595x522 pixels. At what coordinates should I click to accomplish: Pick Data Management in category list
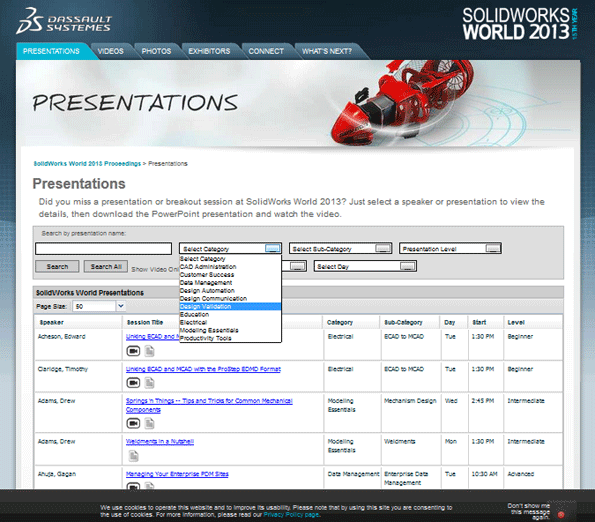click(x=230, y=283)
